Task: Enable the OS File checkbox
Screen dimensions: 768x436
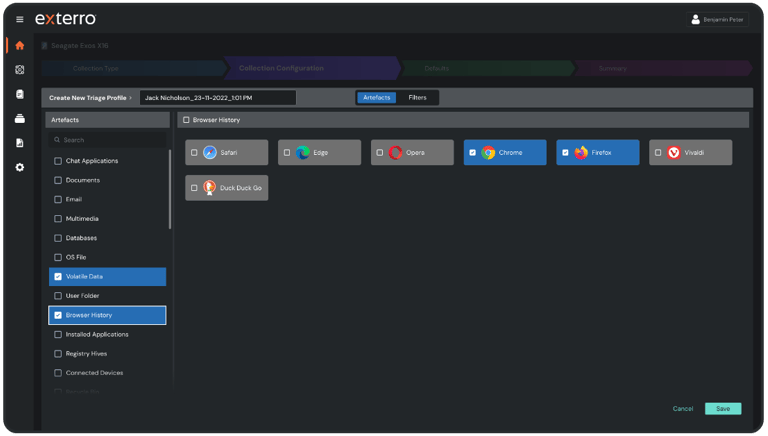Action: pyautogui.click(x=58, y=257)
